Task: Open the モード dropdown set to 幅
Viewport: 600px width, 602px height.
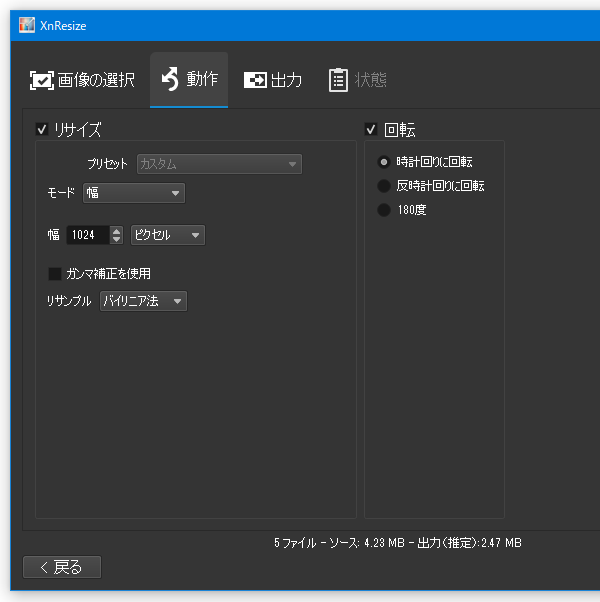Action: pos(134,193)
